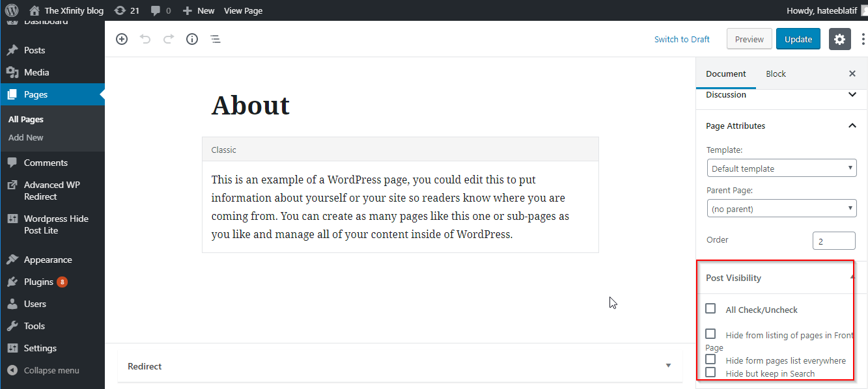Check Hide but keep in Search
Screen dimensions: 868x389
pos(710,372)
